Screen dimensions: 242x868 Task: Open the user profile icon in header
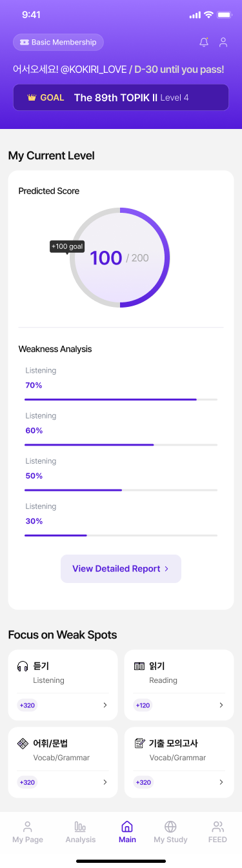(x=223, y=43)
